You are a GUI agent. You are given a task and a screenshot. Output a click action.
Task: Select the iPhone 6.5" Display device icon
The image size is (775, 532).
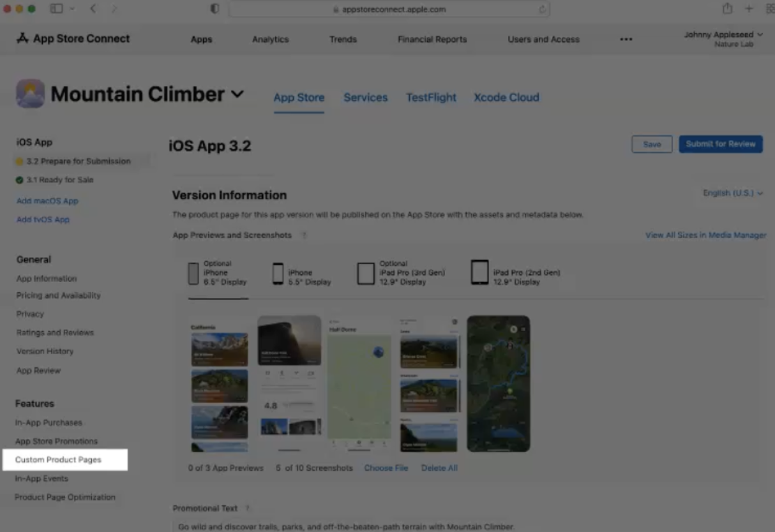193,273
